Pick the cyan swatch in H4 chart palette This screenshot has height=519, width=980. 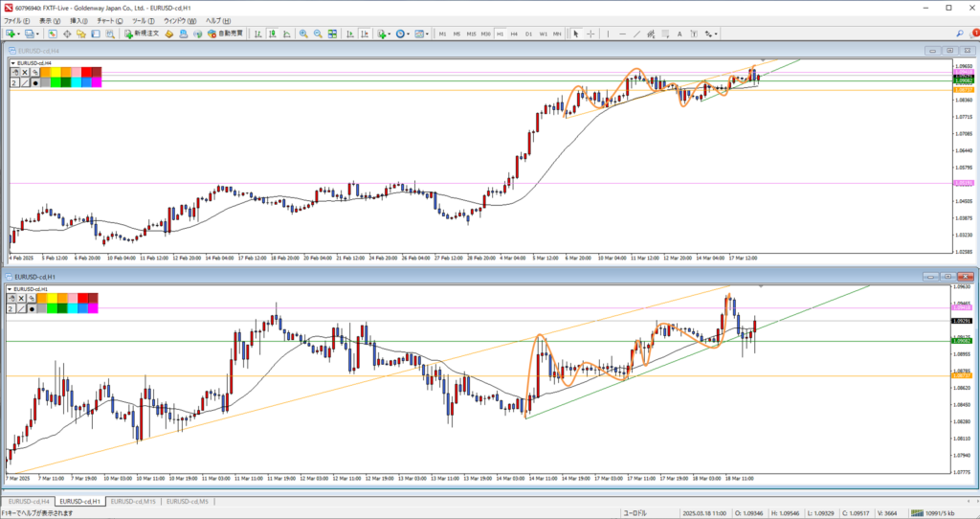click(74, 82)
